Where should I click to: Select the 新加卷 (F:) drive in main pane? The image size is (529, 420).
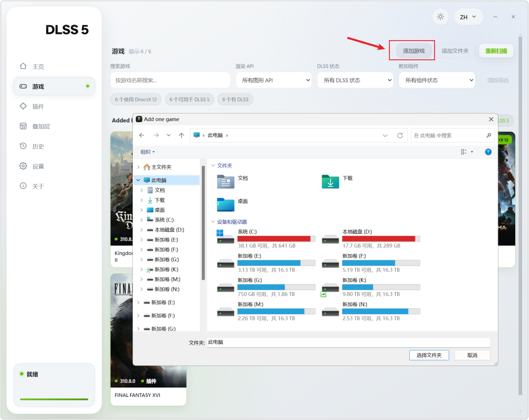click(x=371, y=263)
